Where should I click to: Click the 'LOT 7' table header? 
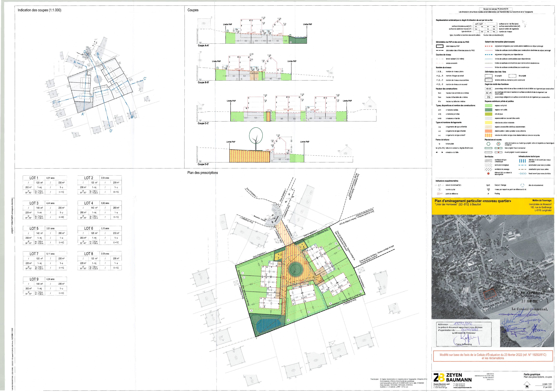point(34,254)
